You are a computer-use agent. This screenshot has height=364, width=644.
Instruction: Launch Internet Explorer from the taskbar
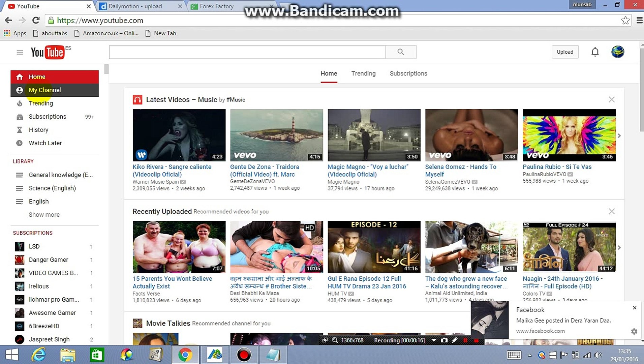[x=39, y=355]
